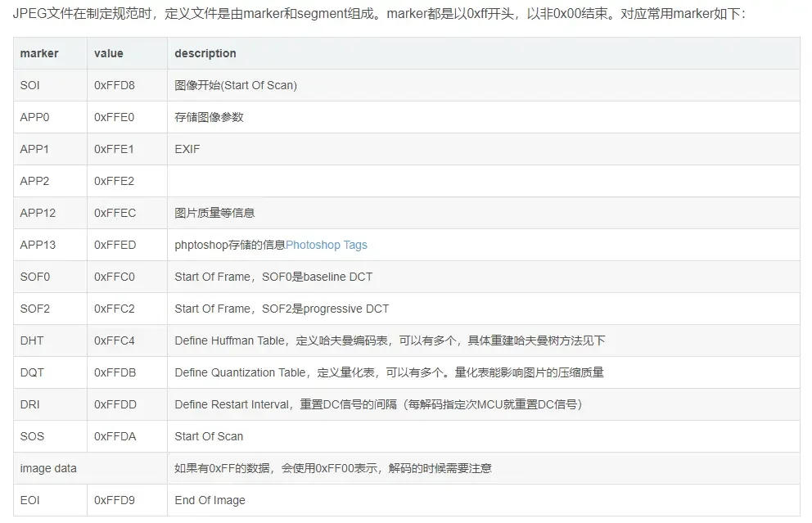The height and width of the screenshot is (523, 812).
Task: Click the APP12 marker cell
Action: coord(50,214)
